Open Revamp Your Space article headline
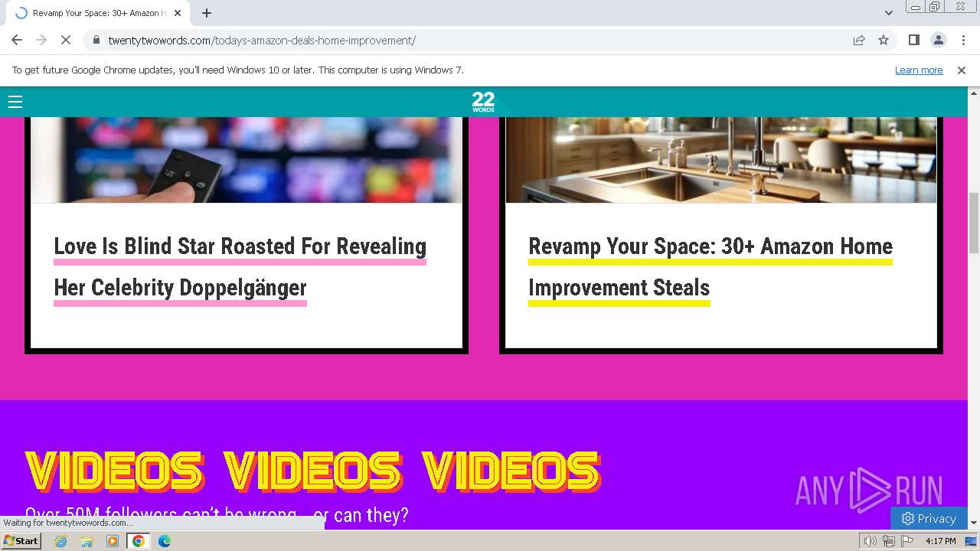The width and height of the screenshot is (980, 551). (710, 267)
